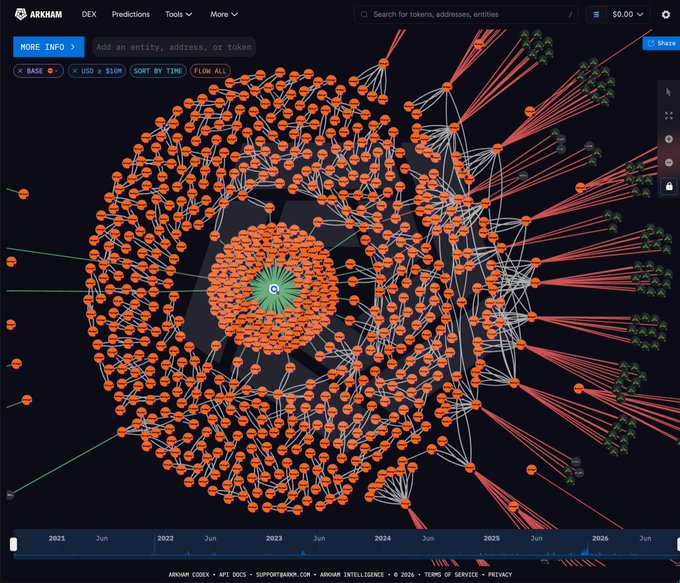The width and height of the screenshot is (680, 583).
Task: Focus the search tokens, addresses, entities box
Action: (x=466, y=14)
